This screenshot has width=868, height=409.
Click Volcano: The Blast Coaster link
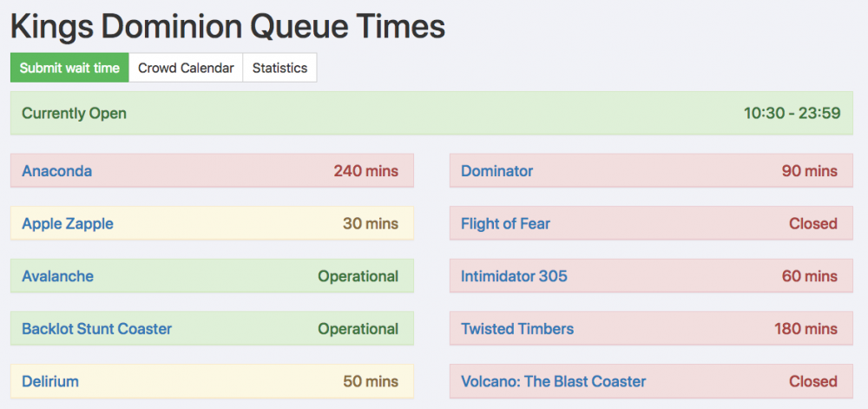click(x=554, y=381)
